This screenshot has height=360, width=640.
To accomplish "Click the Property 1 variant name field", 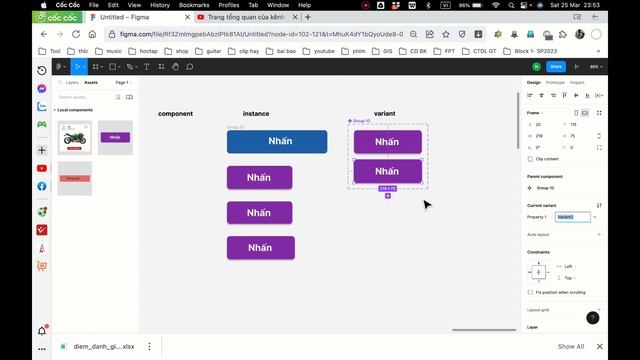I will click(x=573, y=217).
